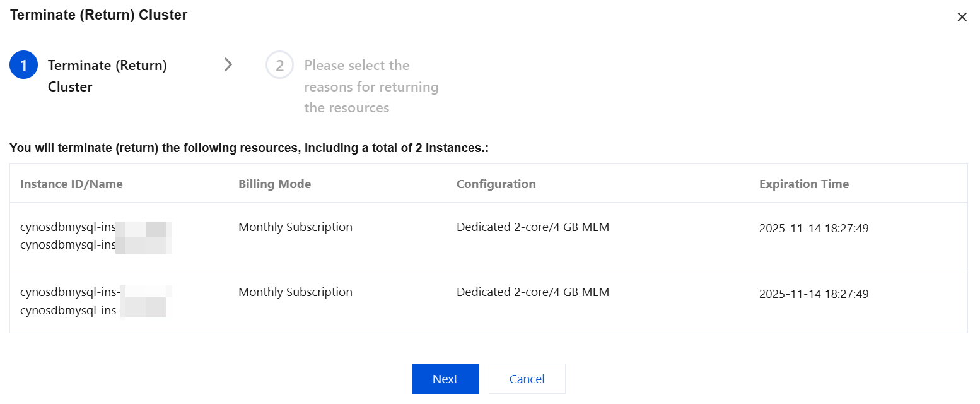The image size is (980, 404).
Task: Click the 'Instance ID/Name' column header
Action: [x=71, y=184]
